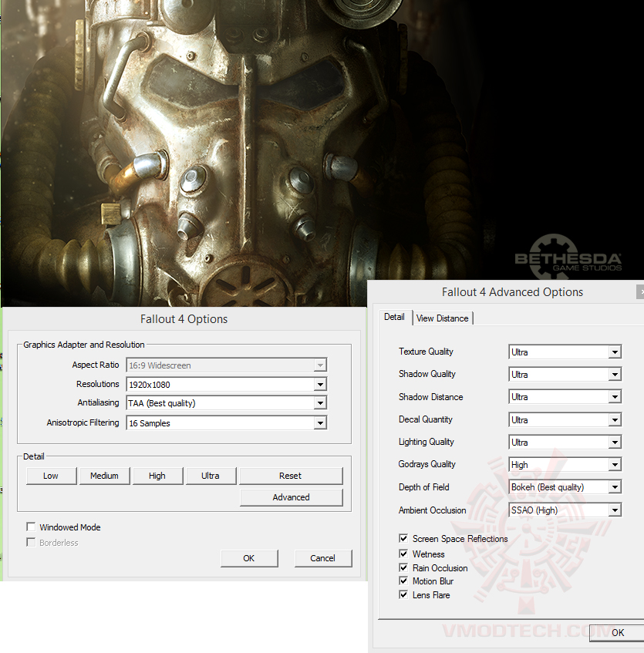This screenshot has height=653, width=644.
Task: Turn off the Motion Blur checkbox
Action: click(403, 581)
